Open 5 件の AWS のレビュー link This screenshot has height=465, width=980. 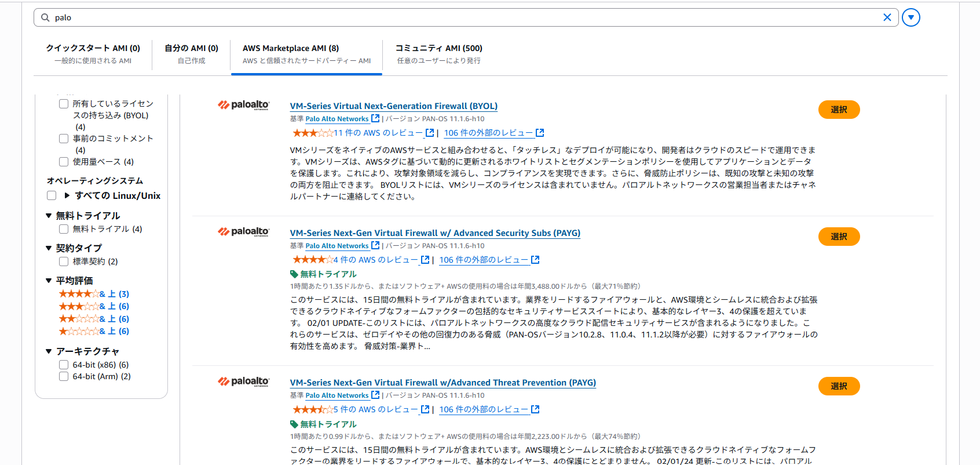(376, 409)
